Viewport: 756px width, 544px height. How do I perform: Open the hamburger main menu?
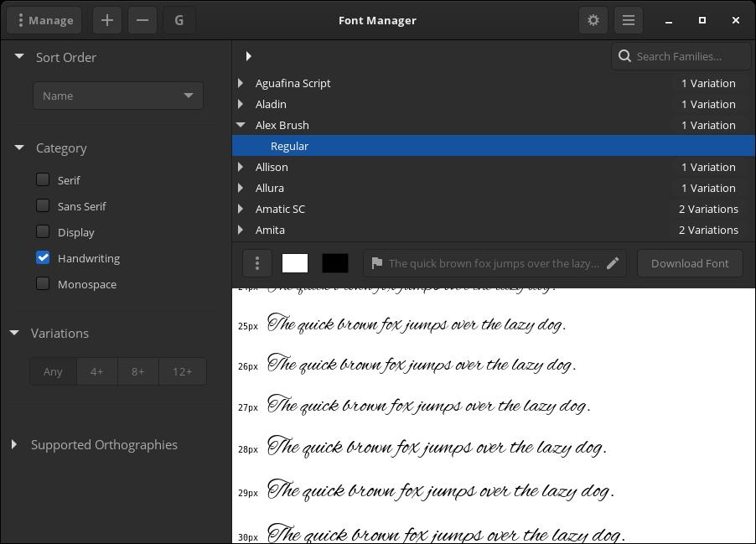(629, 20)
